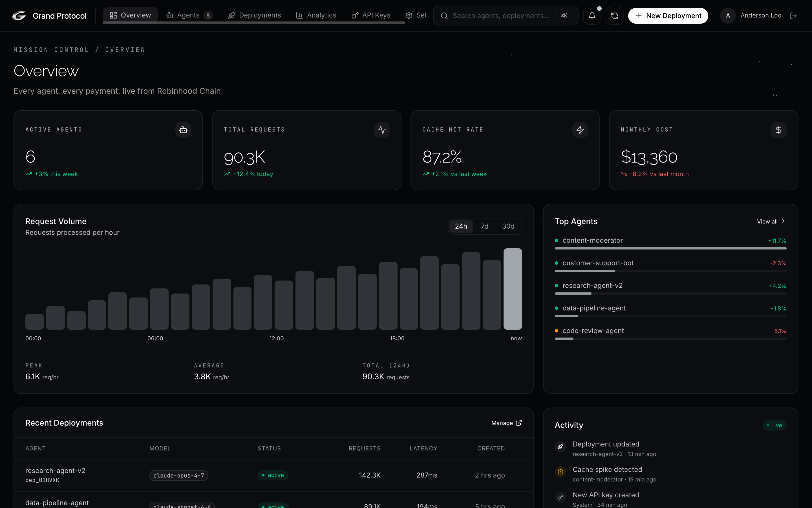Select the 24h time range
The height and width of the screenshot is (508, 812).
click(461, 226)
